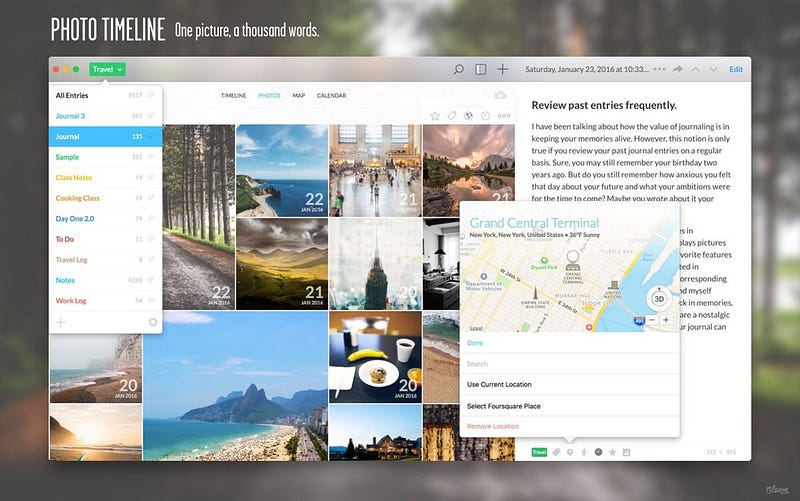Select the highlighted Journal row
The width and height of the screenshot is (800, 501).
106,136
